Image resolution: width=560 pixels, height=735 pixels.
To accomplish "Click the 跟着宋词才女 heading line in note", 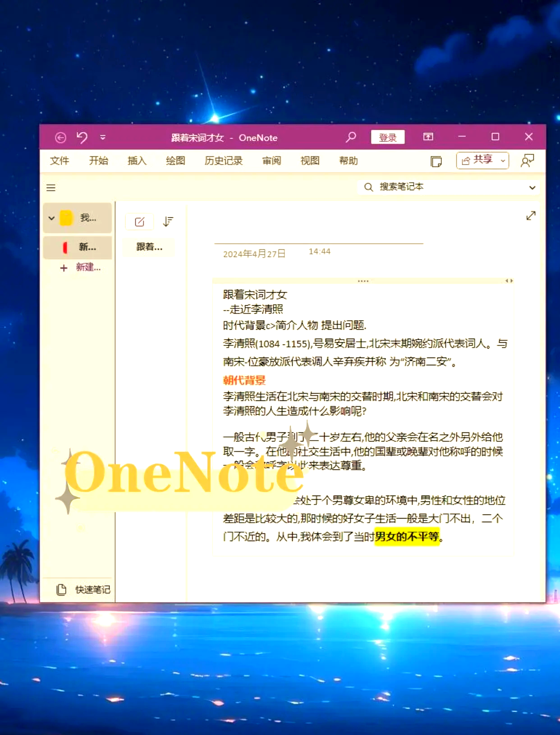I will [255, 295].
